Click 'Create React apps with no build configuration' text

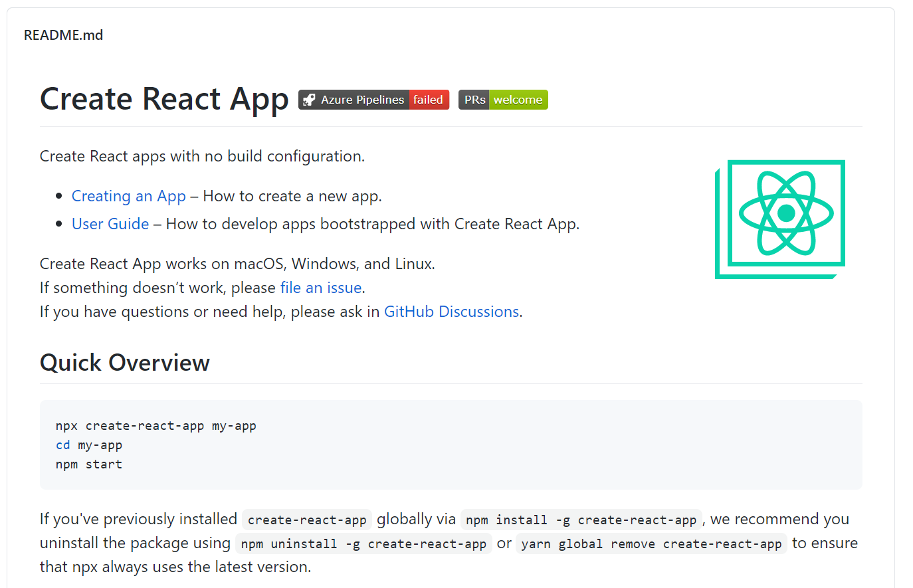(x=202, y=156)
